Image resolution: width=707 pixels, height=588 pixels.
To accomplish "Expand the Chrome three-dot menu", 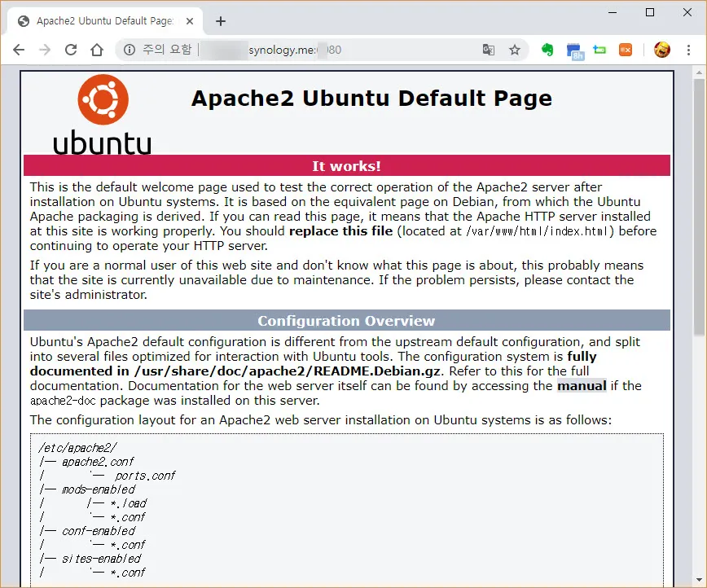I will [690, 50].
